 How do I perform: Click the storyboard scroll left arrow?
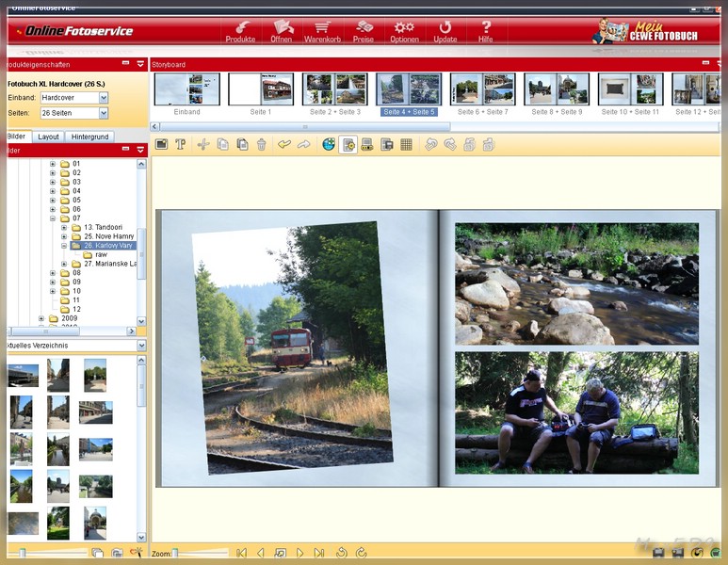pyautogui.click(x=155, y=127)
